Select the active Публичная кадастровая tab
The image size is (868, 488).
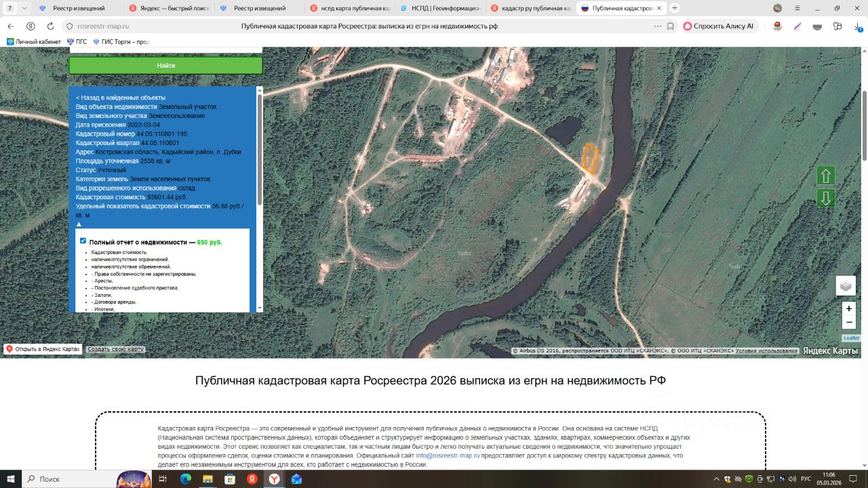(x=620, y=8)
